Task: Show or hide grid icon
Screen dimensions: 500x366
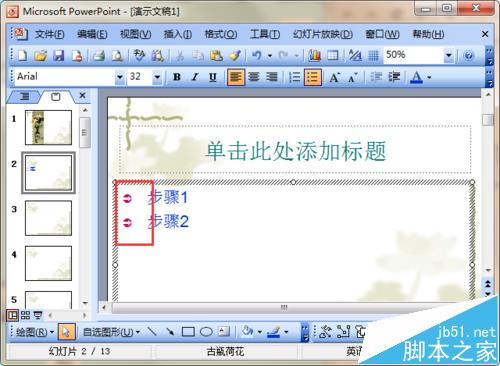Action: click(x=373, y=55)
